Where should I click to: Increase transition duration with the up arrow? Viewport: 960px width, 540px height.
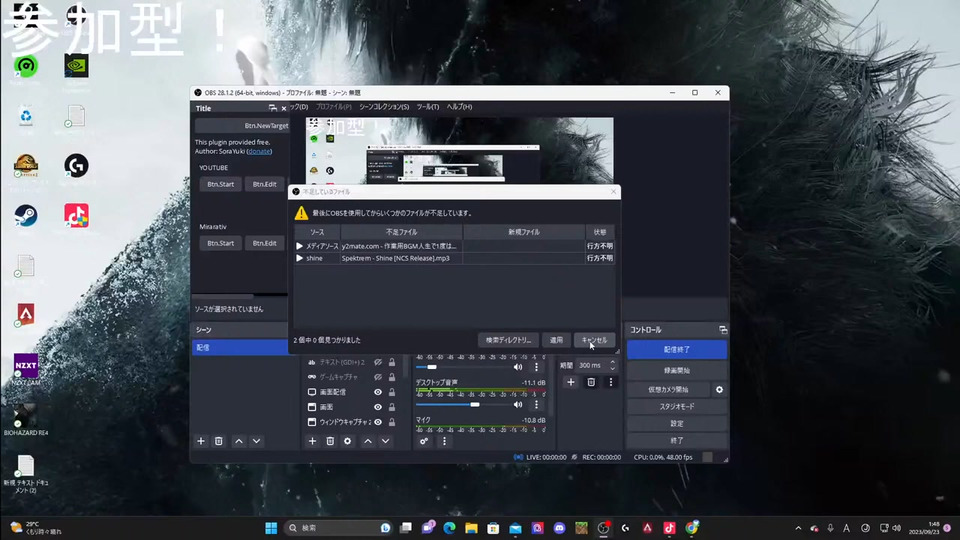pos(612,362)
